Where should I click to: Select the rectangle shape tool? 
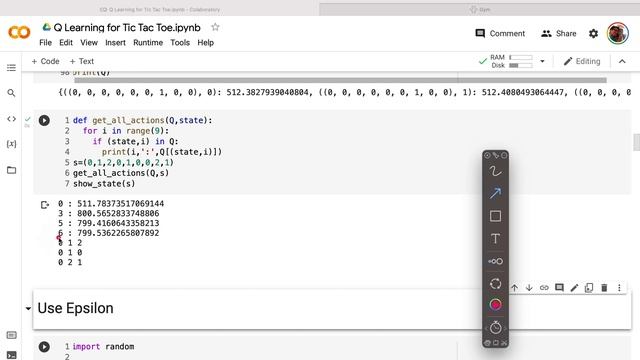click(495, 216)
